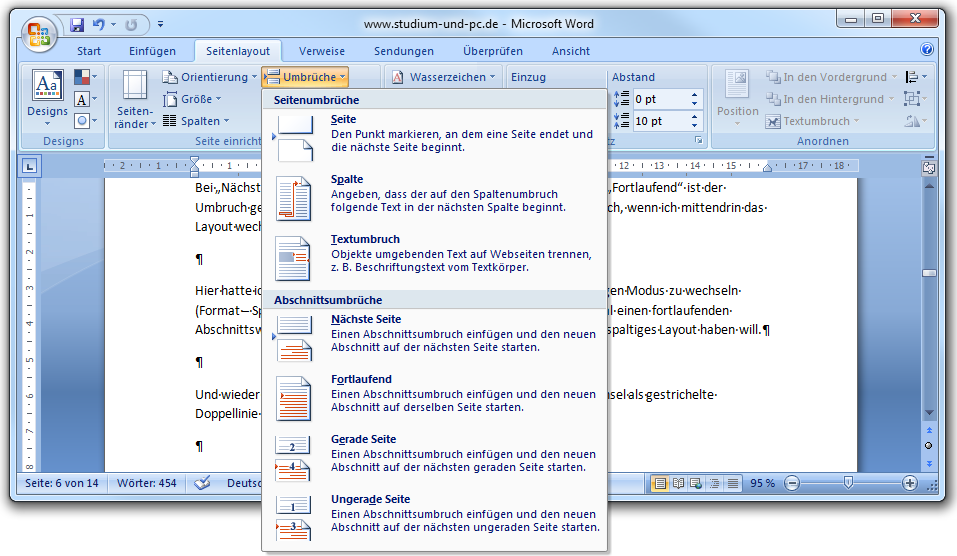This screenshot has width=957, height=556.
Task: Click the Fortlaufend section break icon
Action: [x=294, y=399]
